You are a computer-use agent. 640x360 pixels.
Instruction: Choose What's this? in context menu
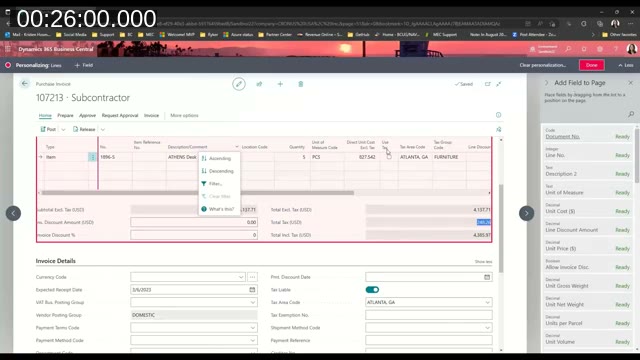tap(219, 209)
